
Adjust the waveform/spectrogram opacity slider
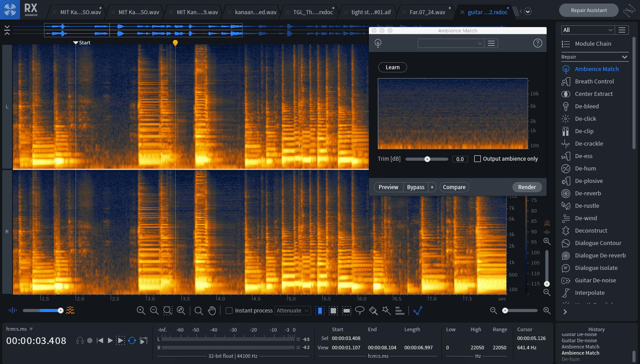(42, 310)
